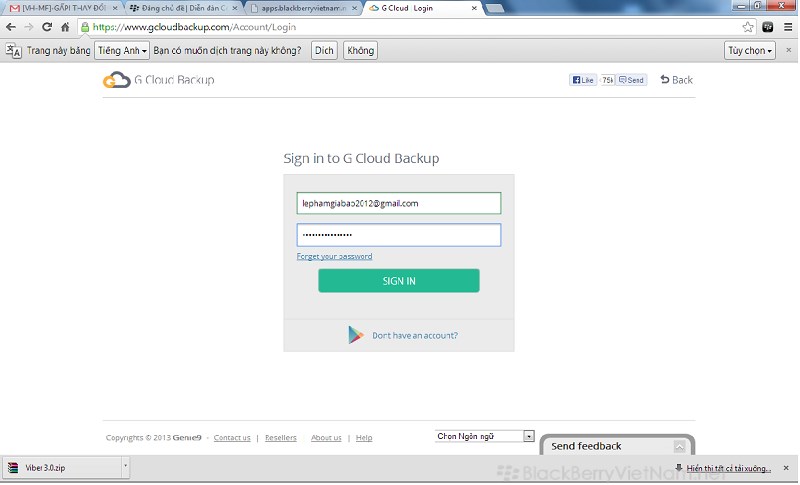Viewport: 800px width, 485px height.
Task: Switch to the apps.blackberryvietnam tab
Action: (x=301, y=8)
